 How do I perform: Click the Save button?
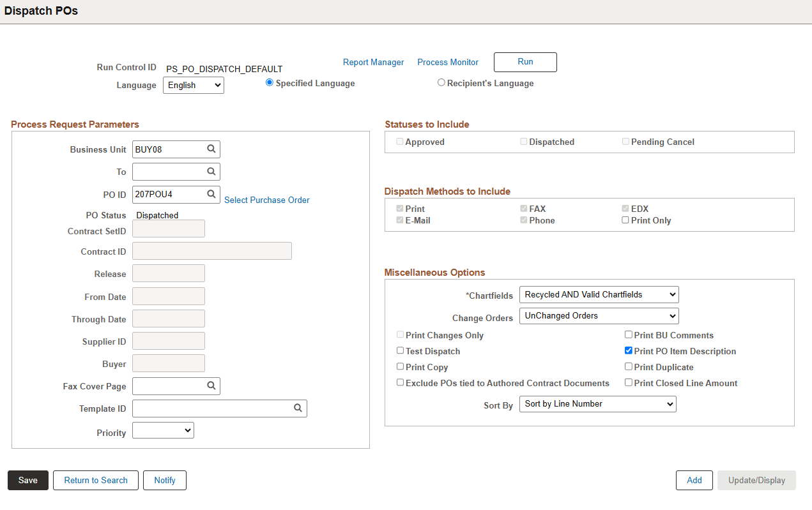(27, 480)
